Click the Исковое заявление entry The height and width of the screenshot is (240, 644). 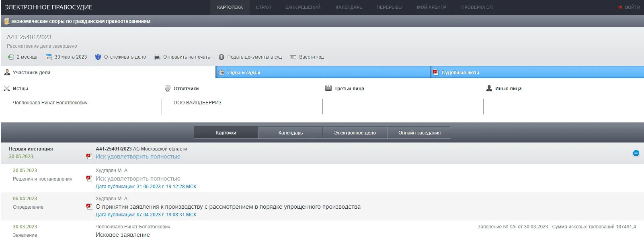pos(123,235)
